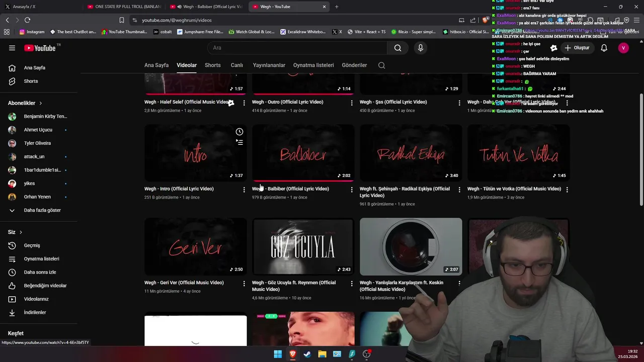644x362 pixels.
Task: Open the account avatar menu
Action: tap(623, 48)
